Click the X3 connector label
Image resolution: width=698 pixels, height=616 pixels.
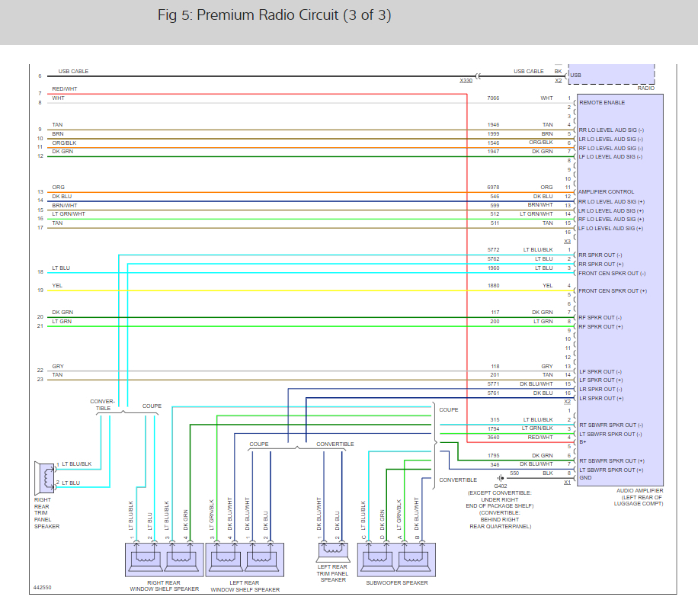[567, 241]
